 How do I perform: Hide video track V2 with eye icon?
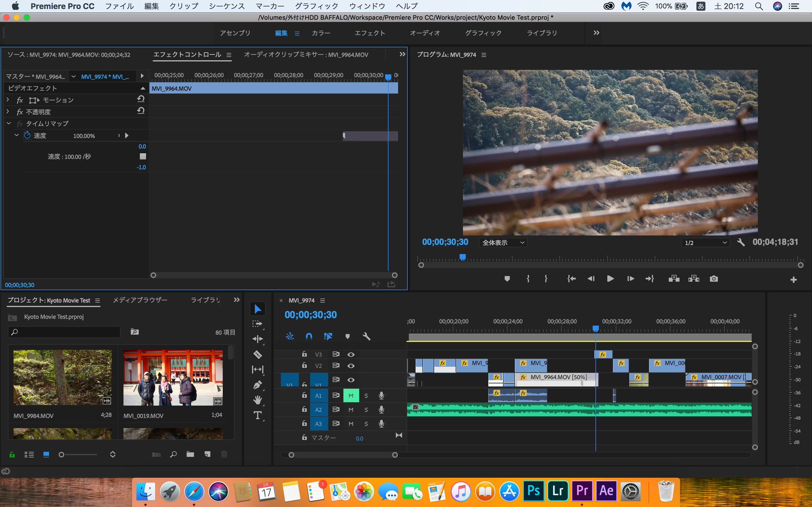pyautogui.click(x=351, y=366)
